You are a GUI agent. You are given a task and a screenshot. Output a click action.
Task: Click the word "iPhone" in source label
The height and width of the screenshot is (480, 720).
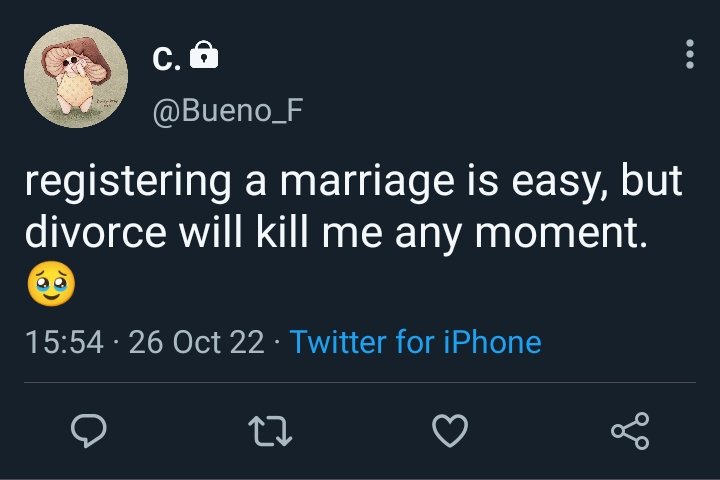tap(492, 342)
